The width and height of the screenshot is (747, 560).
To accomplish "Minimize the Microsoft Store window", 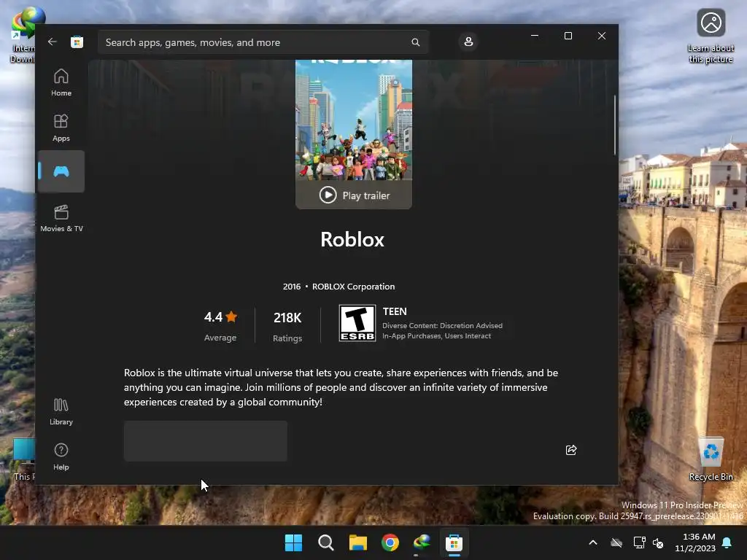I will [535, 36].
